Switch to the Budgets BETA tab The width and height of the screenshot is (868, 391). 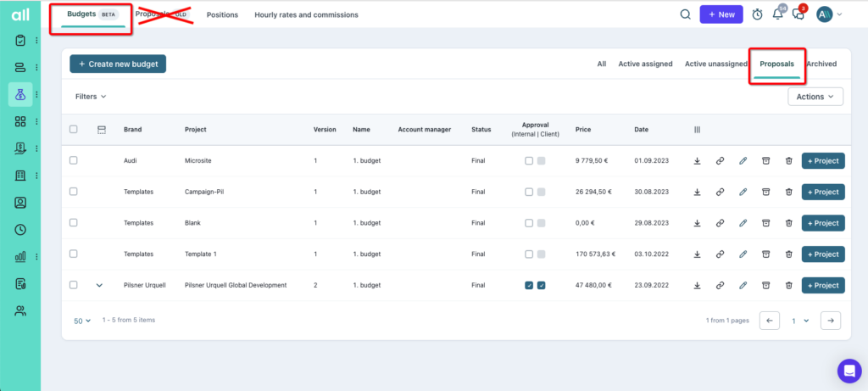(x=92, y=15)
